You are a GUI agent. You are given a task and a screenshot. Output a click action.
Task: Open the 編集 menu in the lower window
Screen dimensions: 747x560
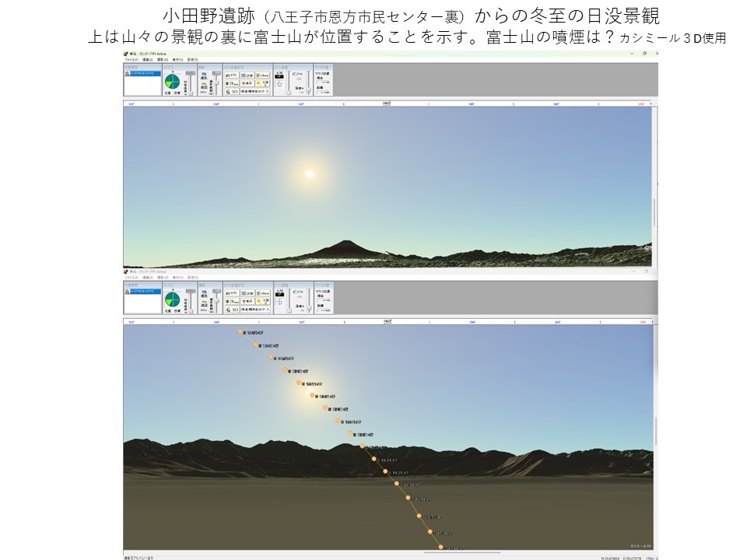point(147,276)
